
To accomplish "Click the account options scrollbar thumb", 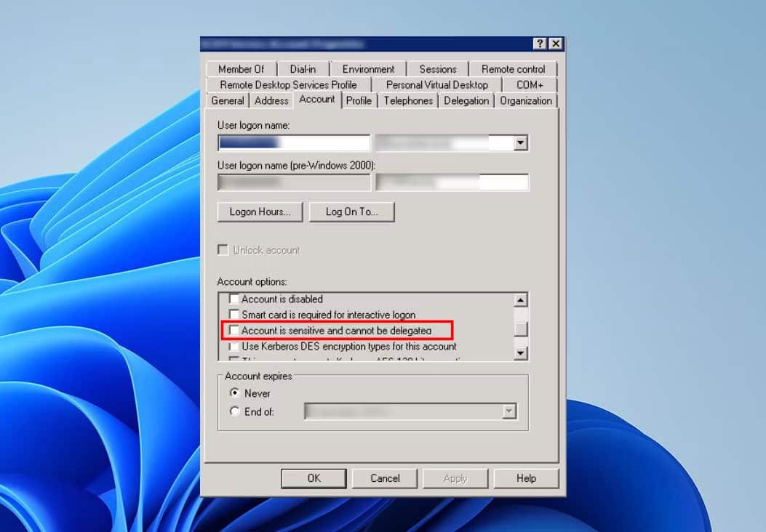I will point(521,329).
